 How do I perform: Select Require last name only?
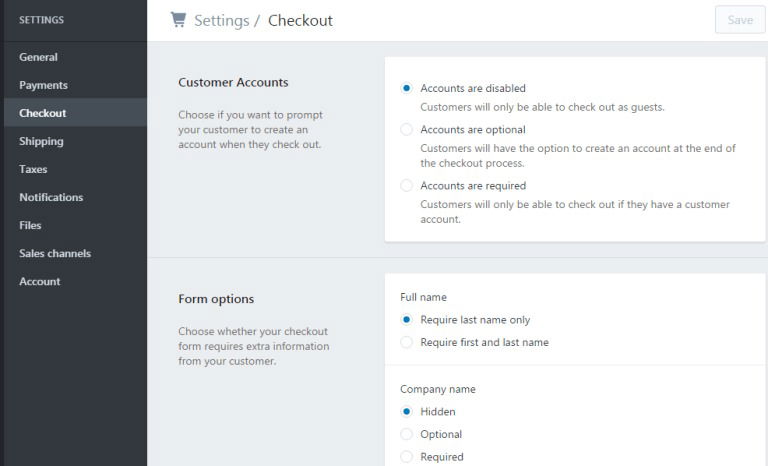406,319
